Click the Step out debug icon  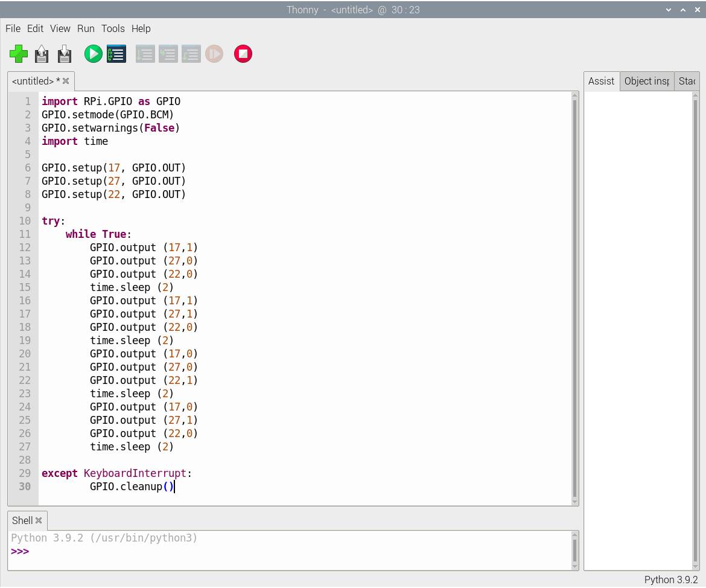point(191,54)
